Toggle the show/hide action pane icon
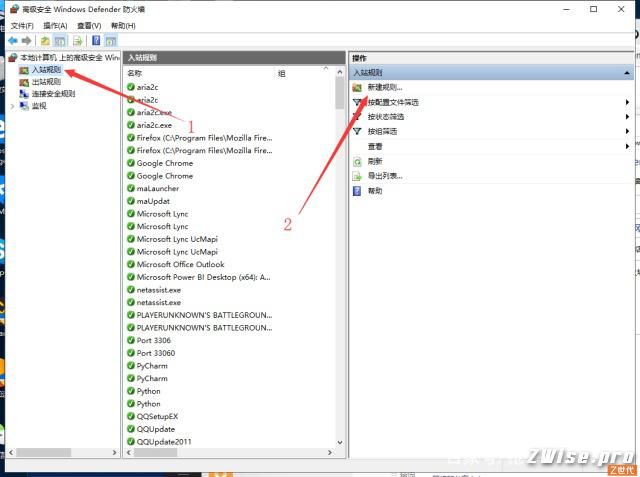The image size is (640, 477). [x=111, y=40]
